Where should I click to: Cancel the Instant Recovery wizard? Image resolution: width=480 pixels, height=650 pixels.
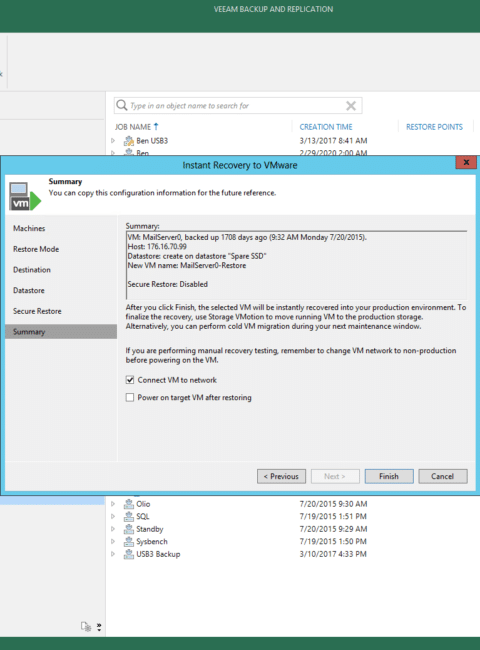[443, 476]
